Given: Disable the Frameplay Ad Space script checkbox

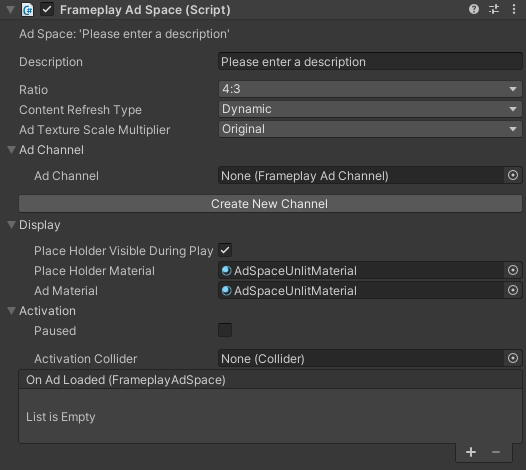Looking at the screenshot, I should [x=47, y=9].
